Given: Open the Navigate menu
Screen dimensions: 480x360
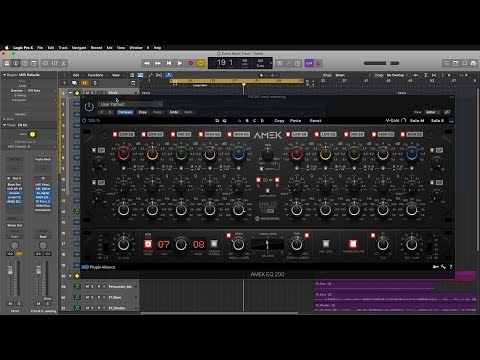Looking at the screenshot, I should tap(79, 48).
